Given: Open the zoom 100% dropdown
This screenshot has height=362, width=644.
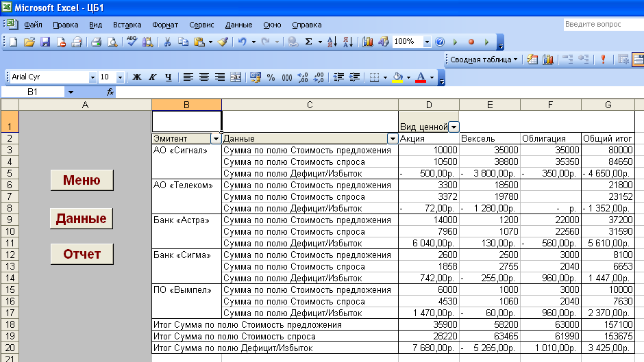Looking at the screenshot, I should [427, 42].
